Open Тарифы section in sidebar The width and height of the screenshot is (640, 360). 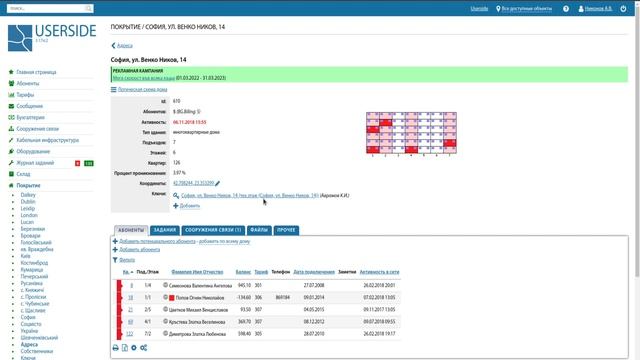click(25, 95)
